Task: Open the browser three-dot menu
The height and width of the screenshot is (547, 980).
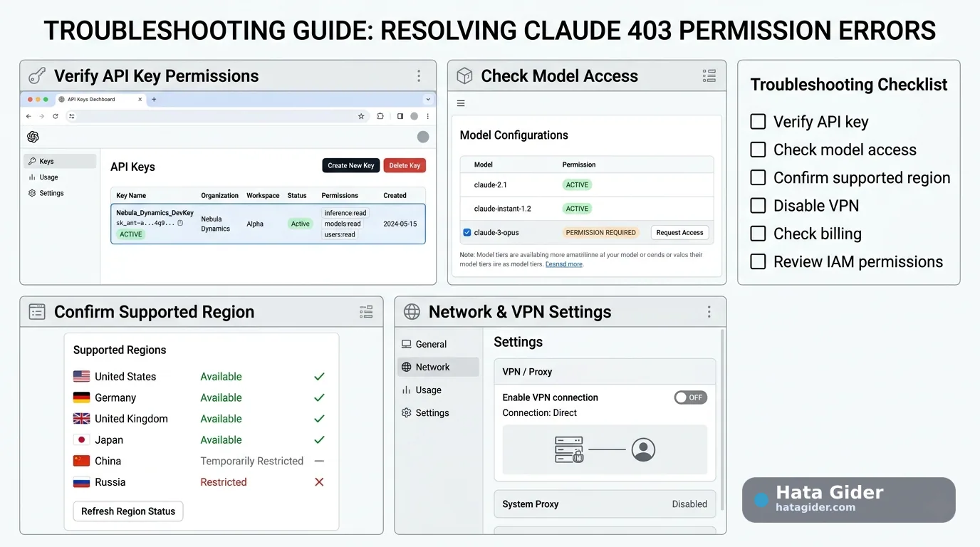Action: pyautogui.click(x=427, y=116)
